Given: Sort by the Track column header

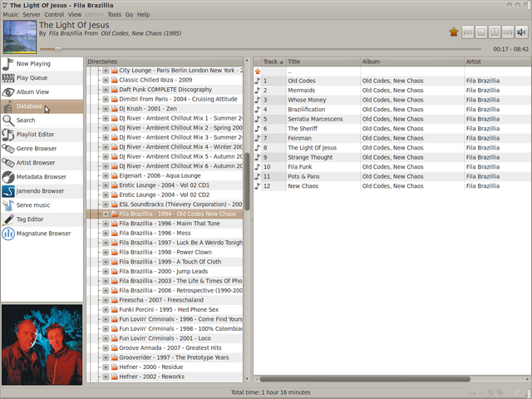Looking at the screenshot, I should [273, 62].
